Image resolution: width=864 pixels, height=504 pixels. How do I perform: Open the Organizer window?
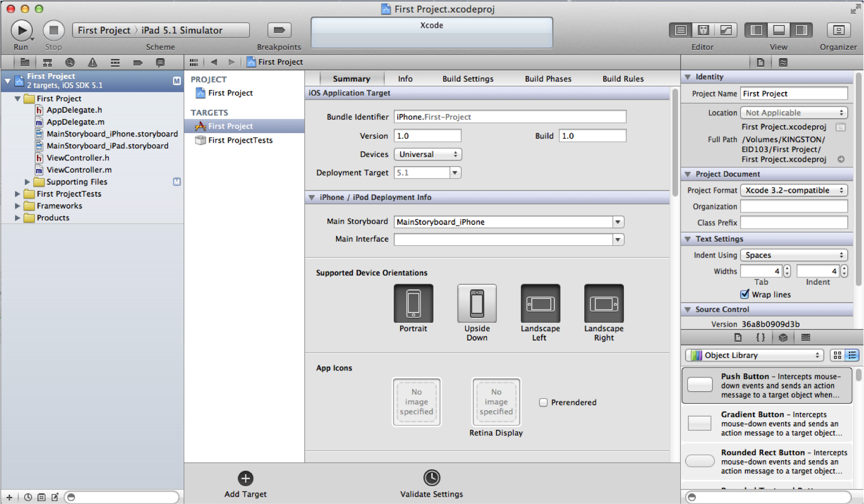tap(838, 30)
